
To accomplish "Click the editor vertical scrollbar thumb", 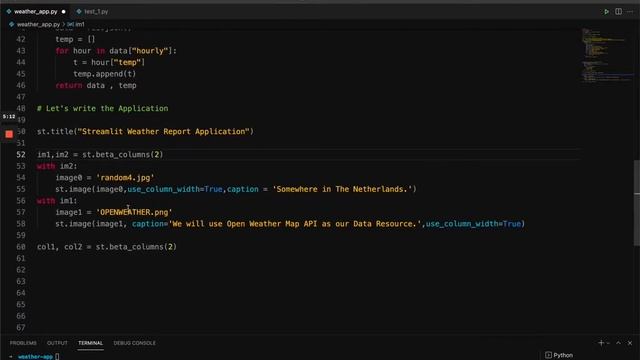I will (x=637, y=203).
